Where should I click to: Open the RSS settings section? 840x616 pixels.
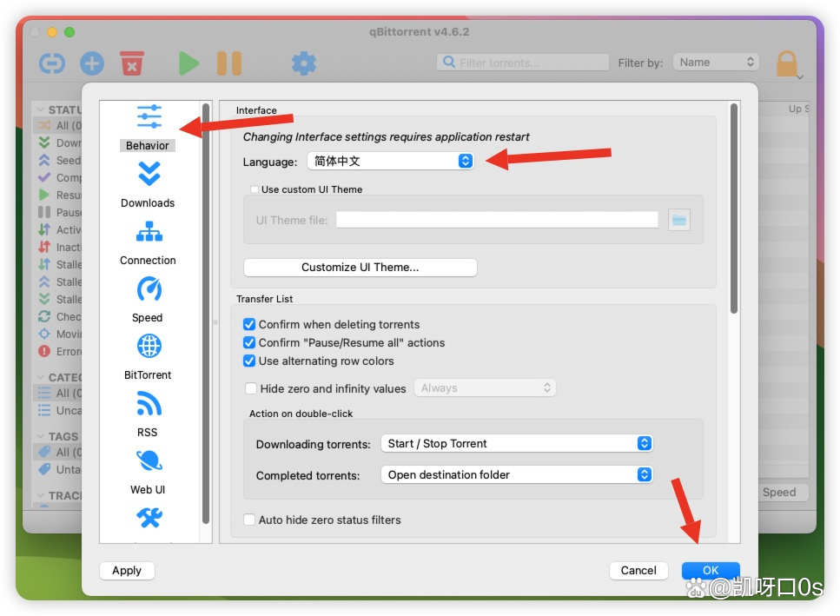pyautogui.click(x=148, y=414)
